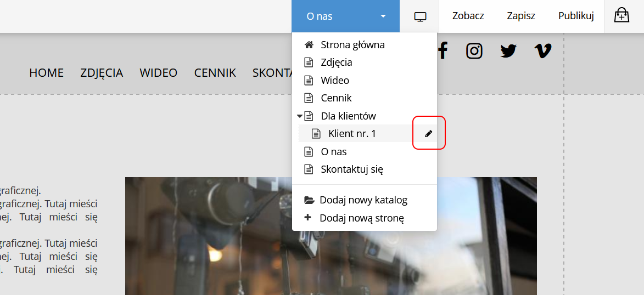Screen dimensions: 644x295
Task: Open the Vimeo social icon
Action: point(542,51)
